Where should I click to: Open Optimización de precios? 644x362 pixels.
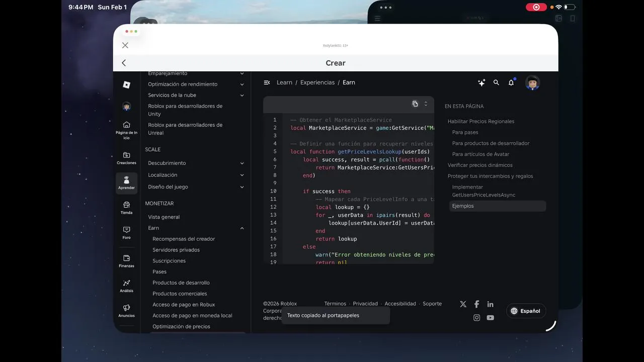(181, 327)
